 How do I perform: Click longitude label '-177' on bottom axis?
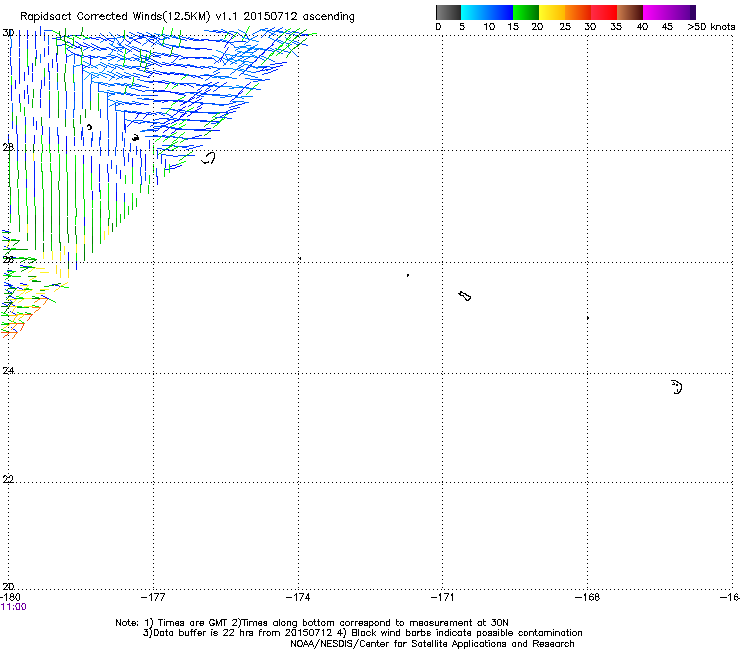click(x=153, y=597)
